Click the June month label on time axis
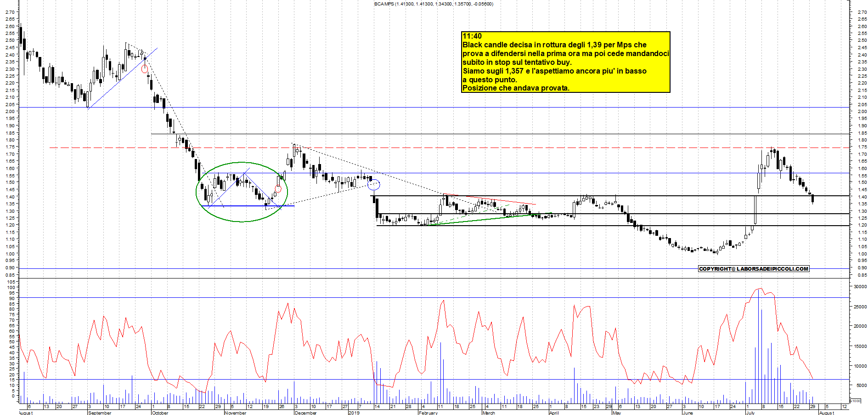 [x=688, y=413]
